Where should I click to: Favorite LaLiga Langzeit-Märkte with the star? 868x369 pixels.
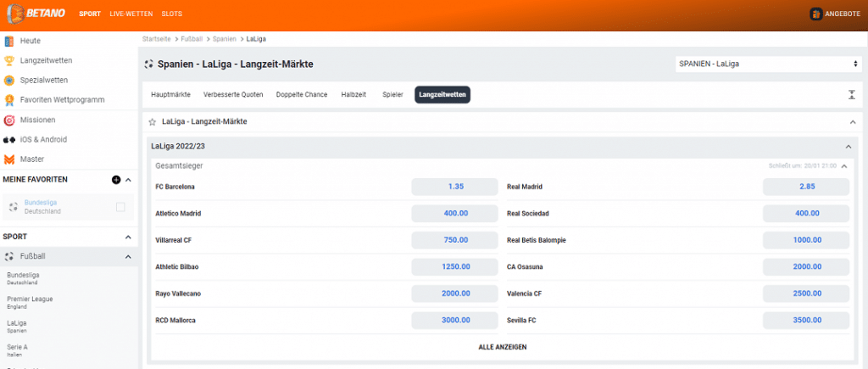pyautogui.click(x=153, y=122)
